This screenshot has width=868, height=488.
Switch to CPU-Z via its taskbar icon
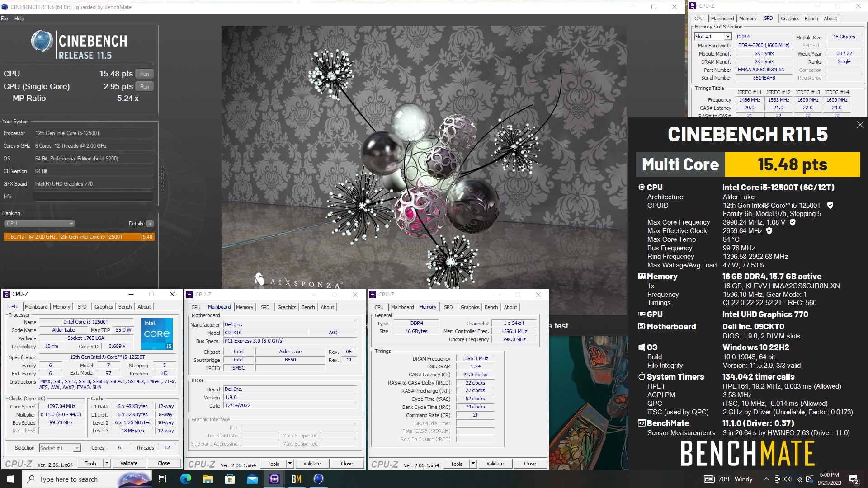(274, 479)
